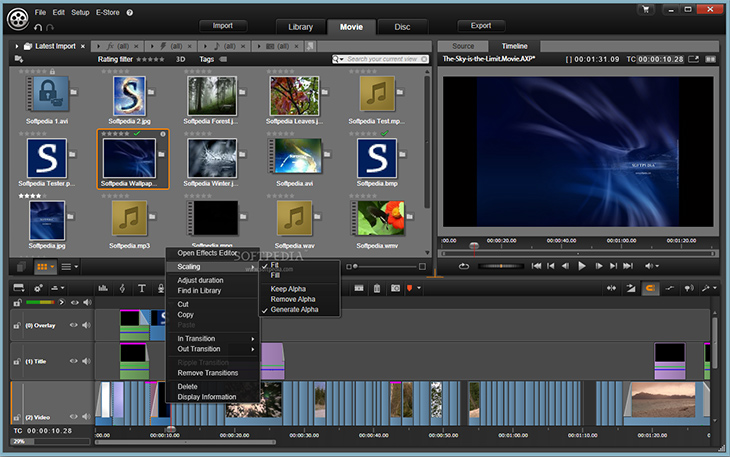Click the Play button in the preview player
Screen dimensions: 730x457
(583, 266)
